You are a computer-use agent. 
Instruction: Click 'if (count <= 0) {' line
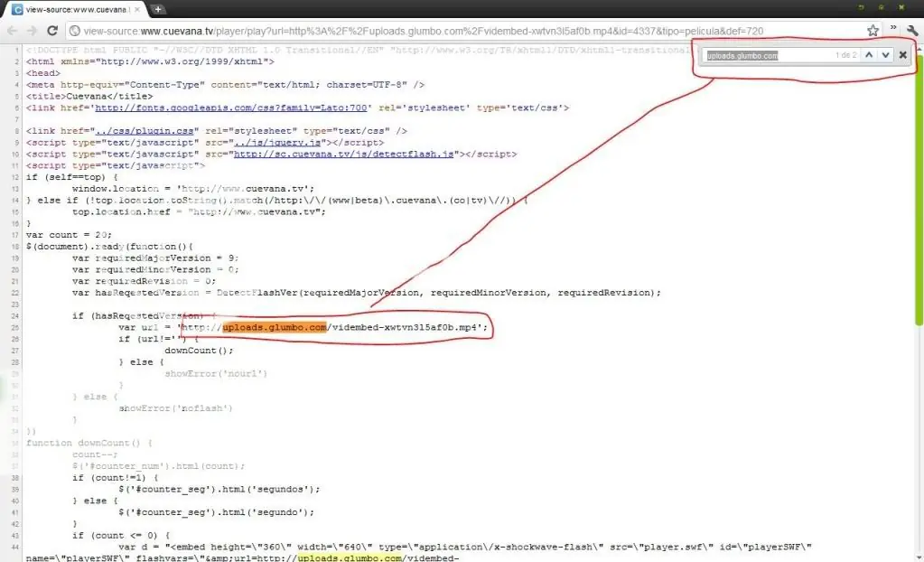pyautogui.click(x=121, y=536)
